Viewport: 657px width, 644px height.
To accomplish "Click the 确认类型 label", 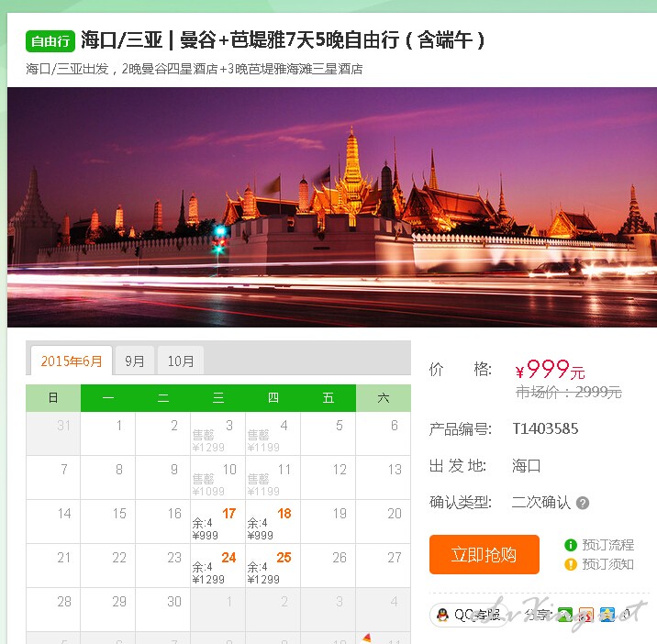I will tap(461, 502).
